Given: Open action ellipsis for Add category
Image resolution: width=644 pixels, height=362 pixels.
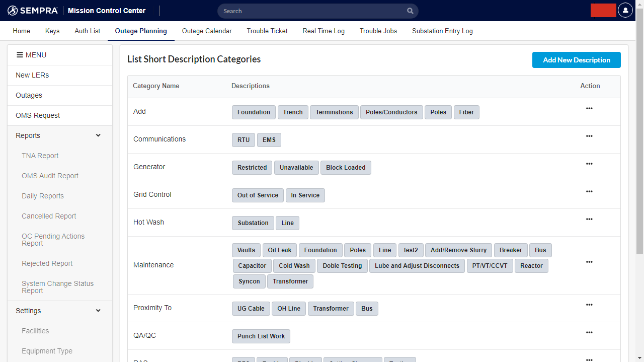Looking at the screenshot, I should tap(589, 109).
